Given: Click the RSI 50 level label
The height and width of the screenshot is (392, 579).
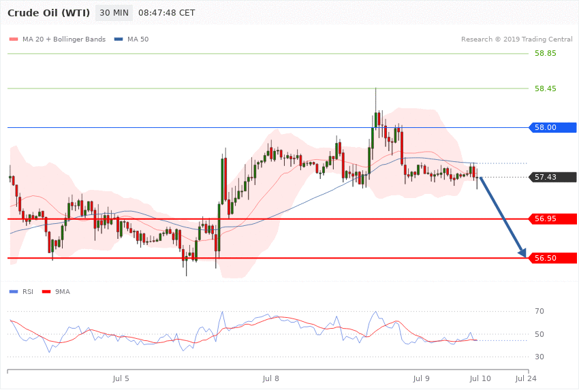Looking at the screenshot, I should click(539, 334).
